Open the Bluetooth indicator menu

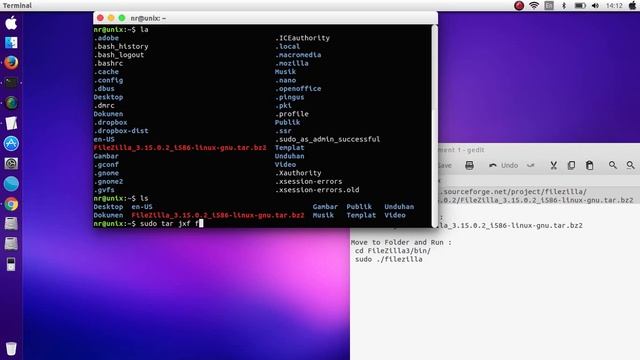[564, 5]
